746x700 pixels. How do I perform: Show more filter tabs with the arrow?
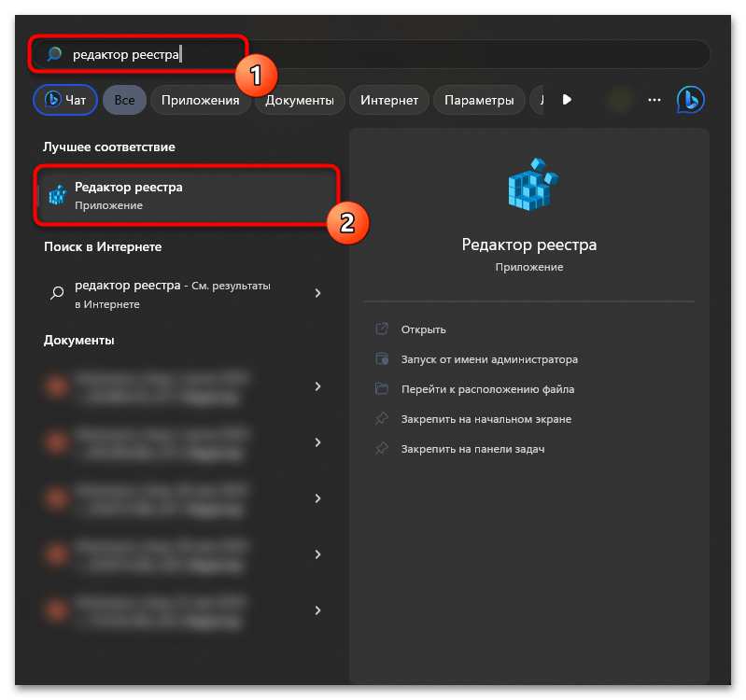point(567,99)
